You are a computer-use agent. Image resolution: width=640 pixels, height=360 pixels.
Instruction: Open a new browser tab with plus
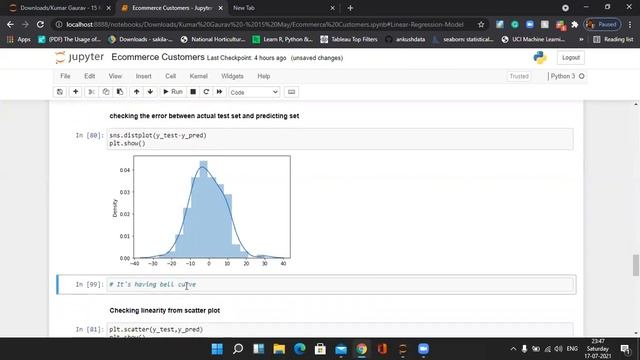(x=350, y=8)
